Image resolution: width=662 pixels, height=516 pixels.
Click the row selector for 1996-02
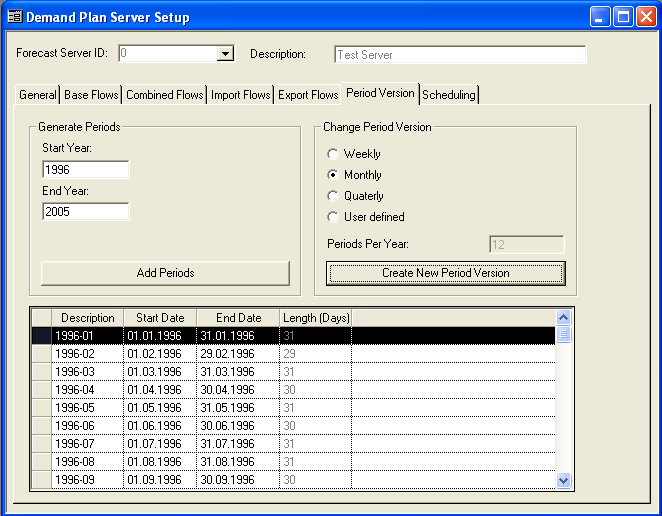coord(41,354)
